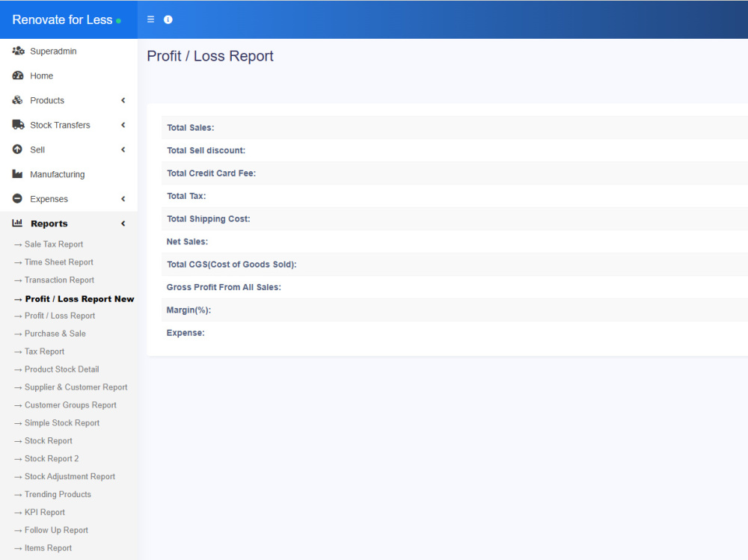Open the Superadmin menu item
Screen dimensions: 748x560
click(x=53, y=51)
